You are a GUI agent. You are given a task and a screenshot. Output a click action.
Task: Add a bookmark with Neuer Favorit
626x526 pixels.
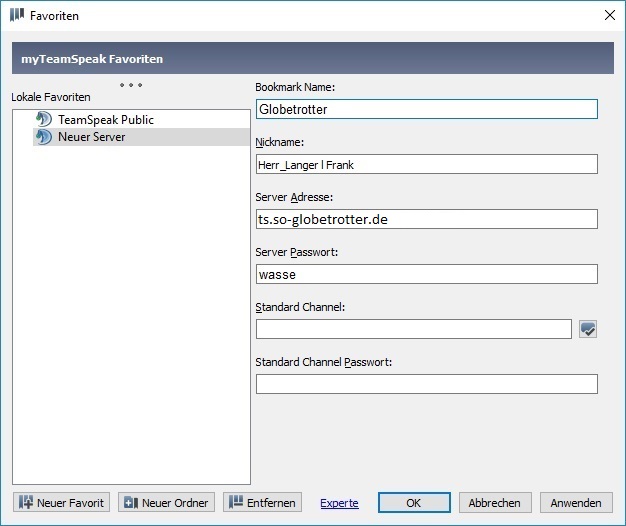pos(61,502)
